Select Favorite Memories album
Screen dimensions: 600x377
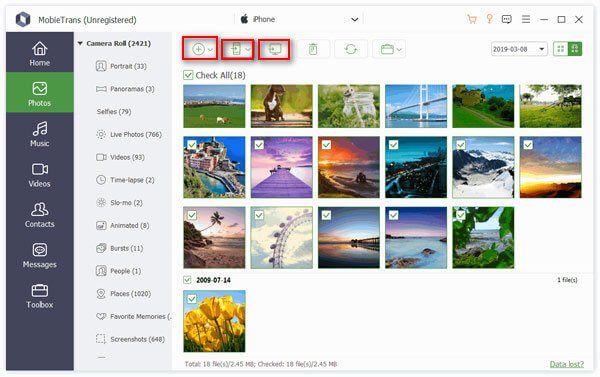point(133,317)
